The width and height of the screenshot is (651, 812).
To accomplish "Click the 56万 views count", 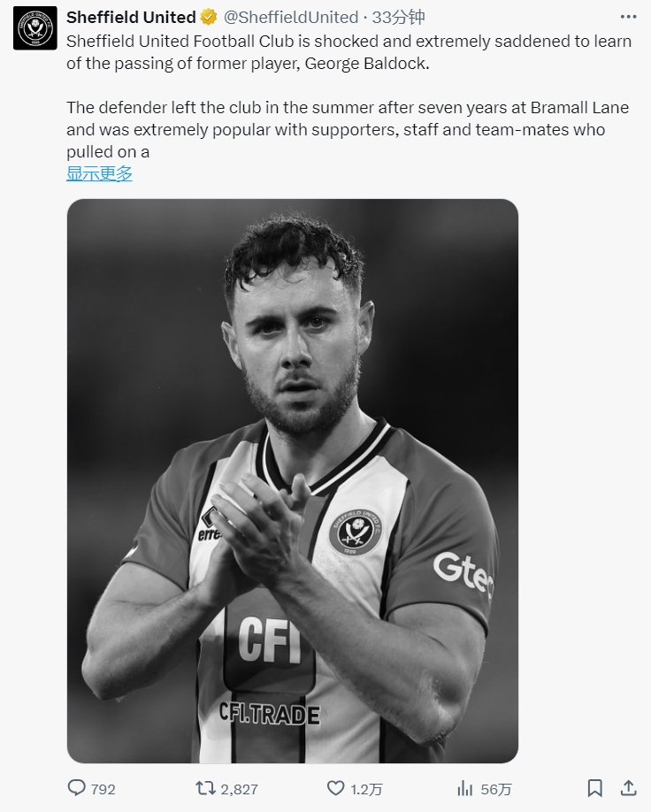I will click(x=496, y=789).
